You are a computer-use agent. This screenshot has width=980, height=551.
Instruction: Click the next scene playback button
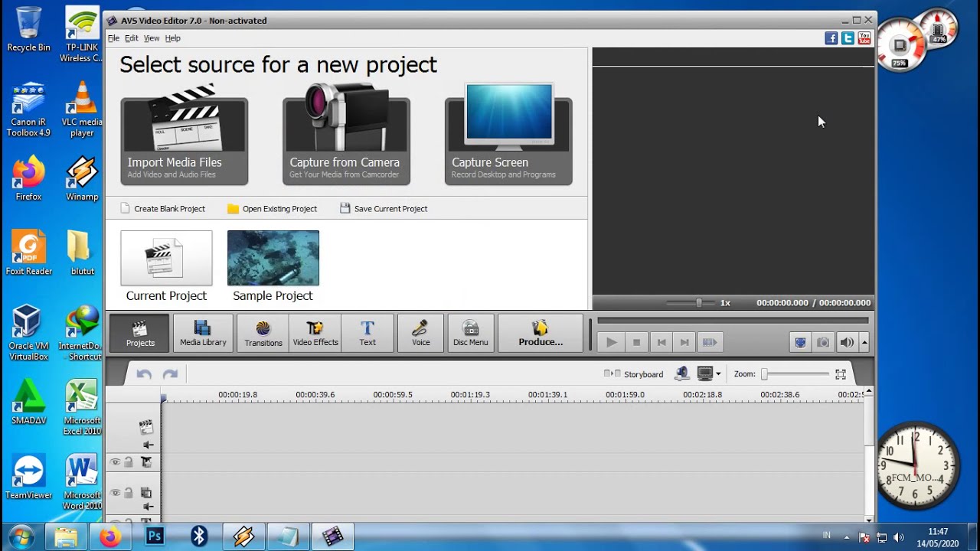710,342
